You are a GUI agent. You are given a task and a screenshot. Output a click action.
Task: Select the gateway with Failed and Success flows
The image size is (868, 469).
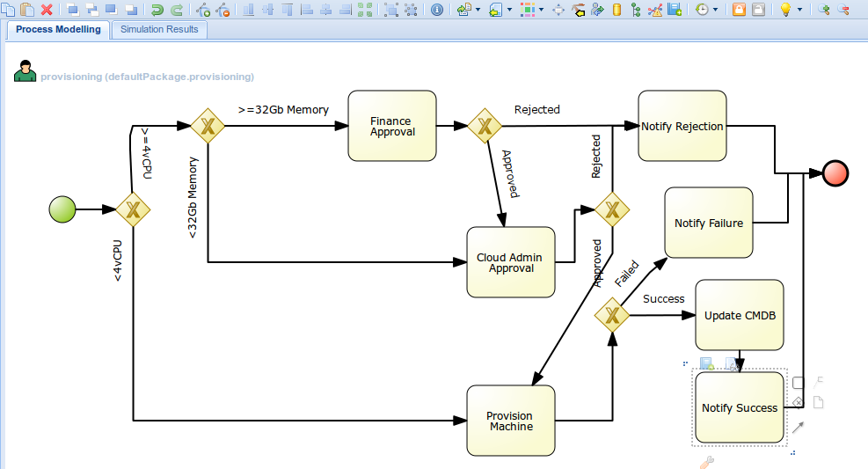point(612,315)
